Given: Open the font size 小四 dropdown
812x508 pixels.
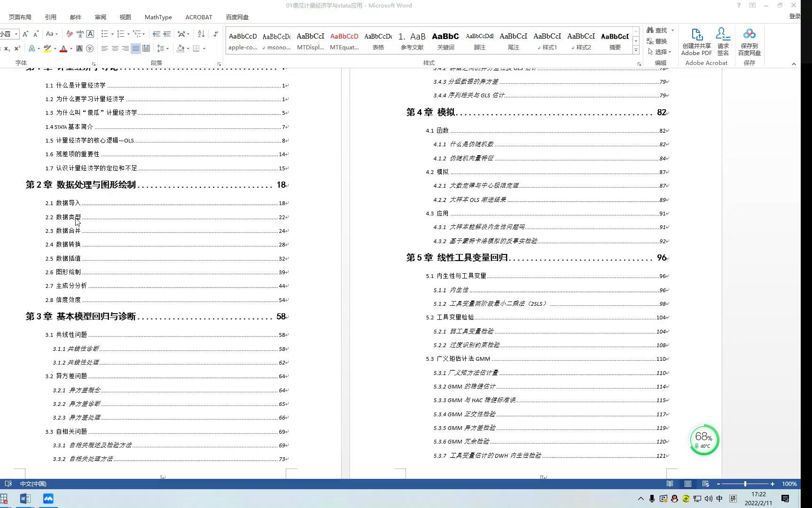Looking at the screenshot, I should pos(16,34).
